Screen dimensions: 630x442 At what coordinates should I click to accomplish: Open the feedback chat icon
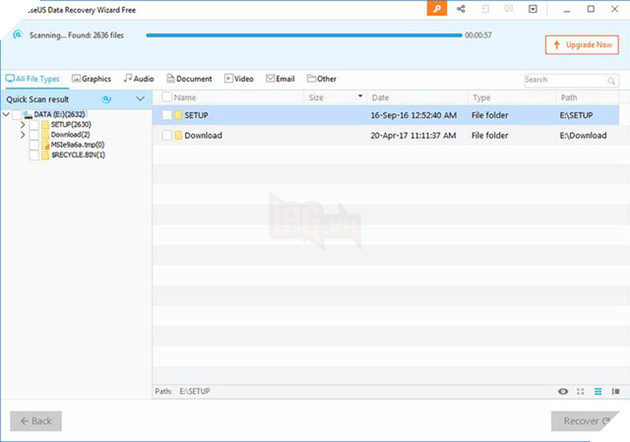(509, 9)
